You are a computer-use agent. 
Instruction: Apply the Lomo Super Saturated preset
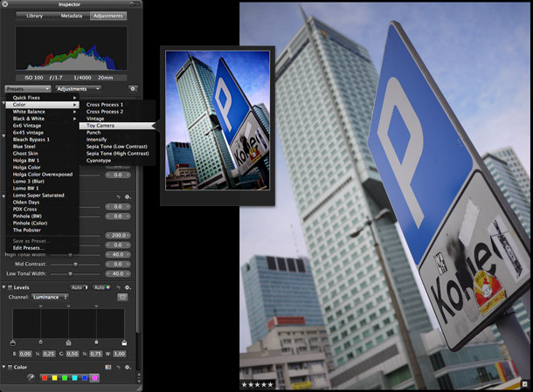(43, 196)
